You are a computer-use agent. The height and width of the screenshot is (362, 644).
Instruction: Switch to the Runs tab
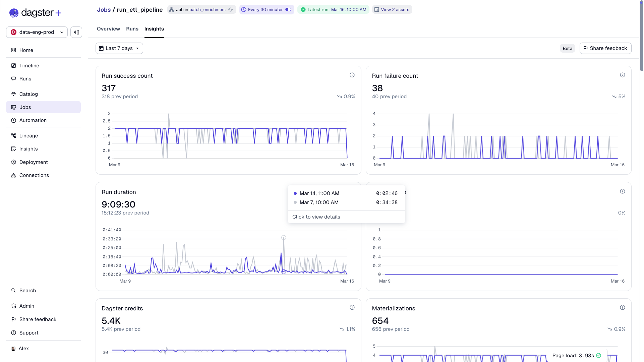point(132,29)
